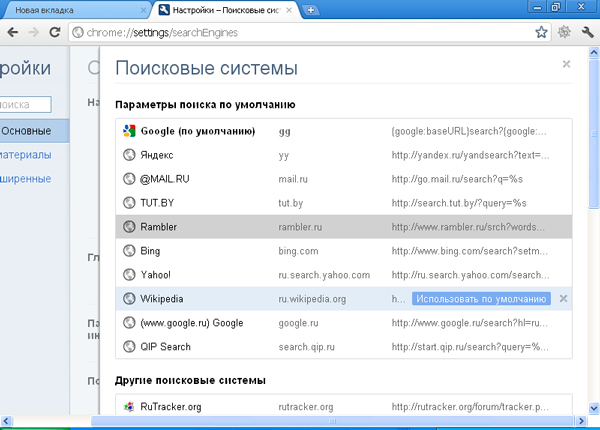Click the horizontal scrollbar left arrow

pos(6,421)
